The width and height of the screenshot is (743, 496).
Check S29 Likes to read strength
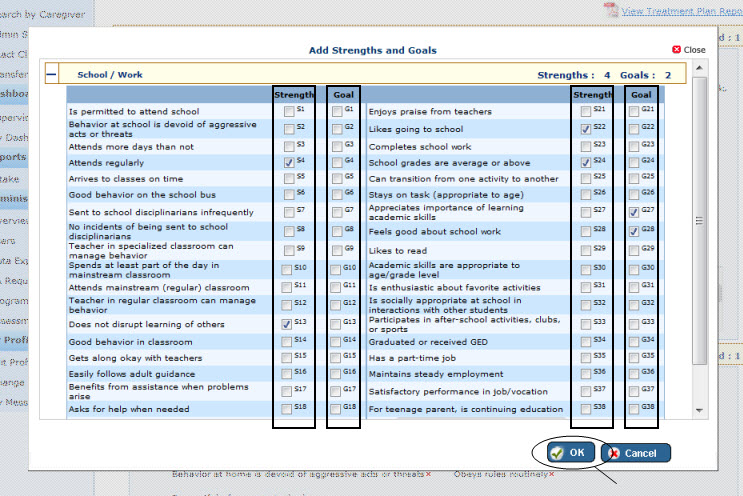pyautogui.click(x=586, y=250)
